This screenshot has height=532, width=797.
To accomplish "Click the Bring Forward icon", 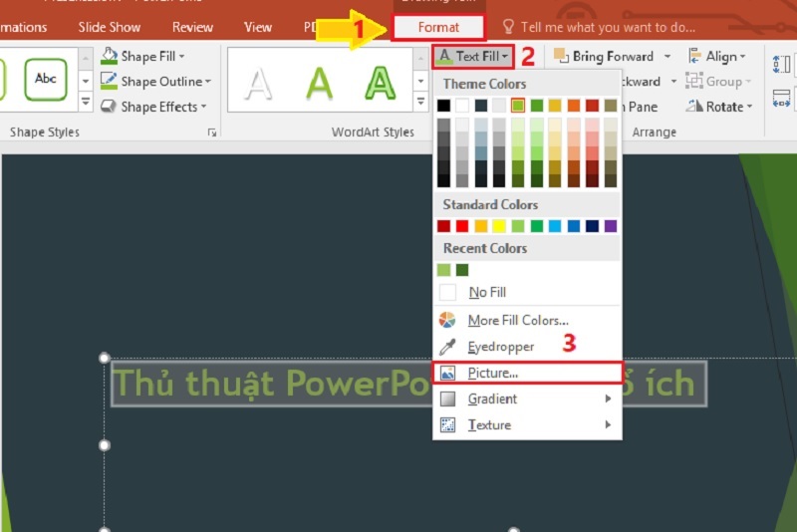I will (x=561, y=56).
